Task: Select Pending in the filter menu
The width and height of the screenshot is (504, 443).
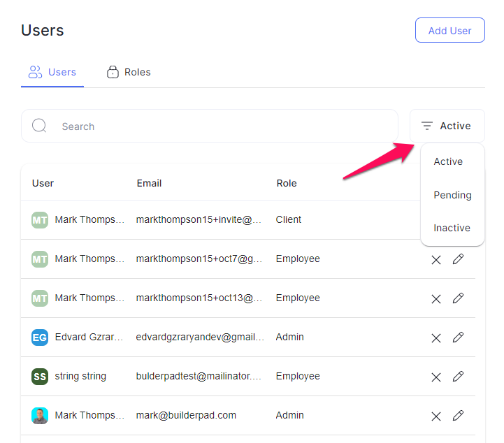Action: (x=452, y=195)
